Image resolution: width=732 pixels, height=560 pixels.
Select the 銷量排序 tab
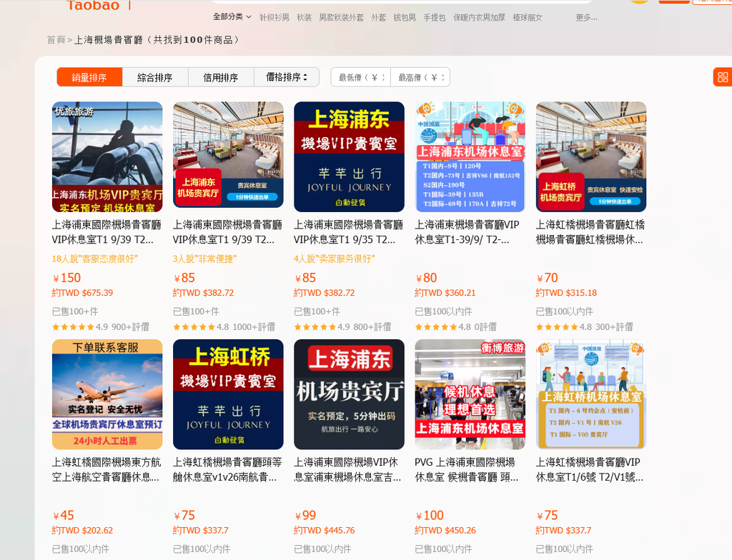coord(89,77)
